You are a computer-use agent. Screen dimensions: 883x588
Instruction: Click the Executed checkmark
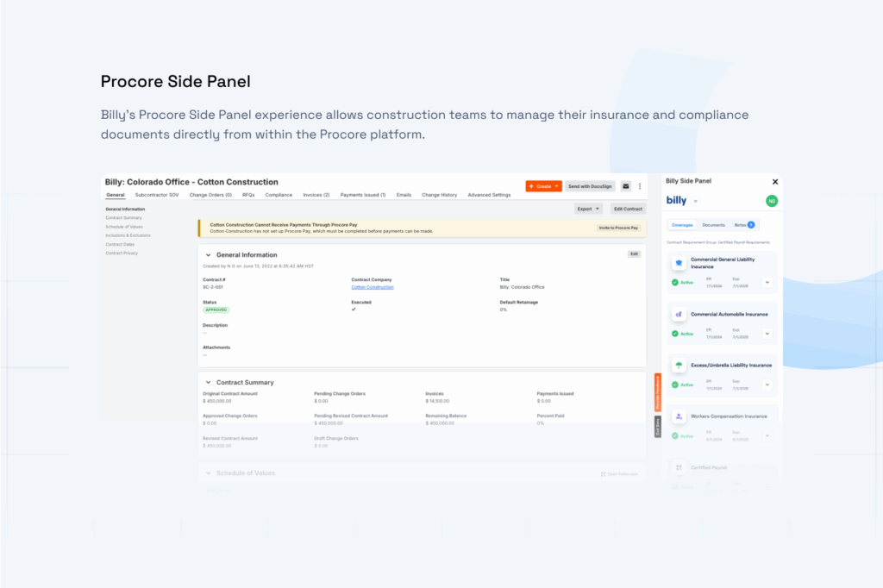tap(354, 310)
